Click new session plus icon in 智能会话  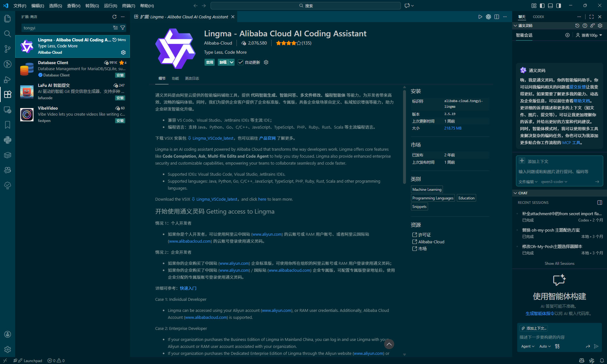pos(567,35)
